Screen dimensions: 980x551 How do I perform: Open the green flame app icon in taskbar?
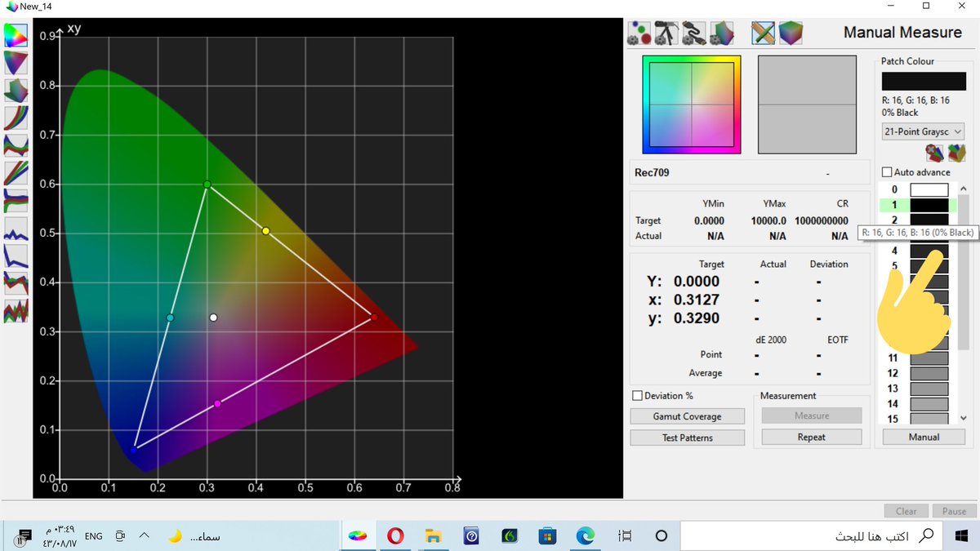point(509,535)
